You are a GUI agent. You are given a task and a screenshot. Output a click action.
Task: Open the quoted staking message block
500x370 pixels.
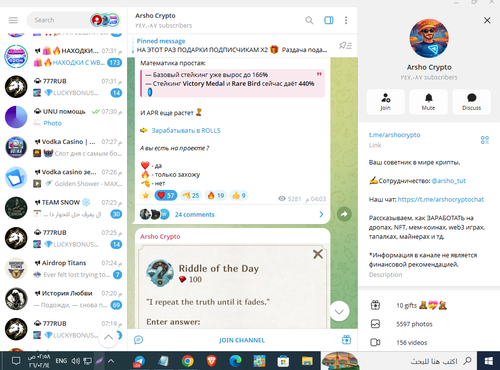(x=232, y=83)
